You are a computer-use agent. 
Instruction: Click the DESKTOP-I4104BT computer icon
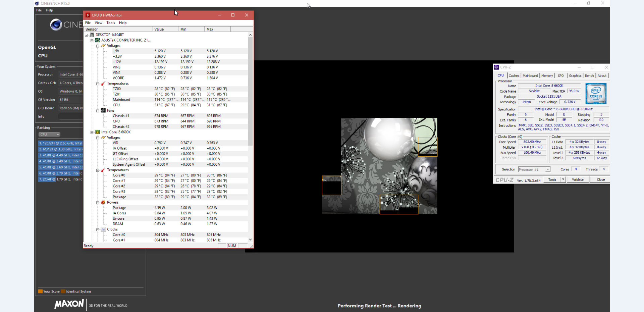[92, 35]
